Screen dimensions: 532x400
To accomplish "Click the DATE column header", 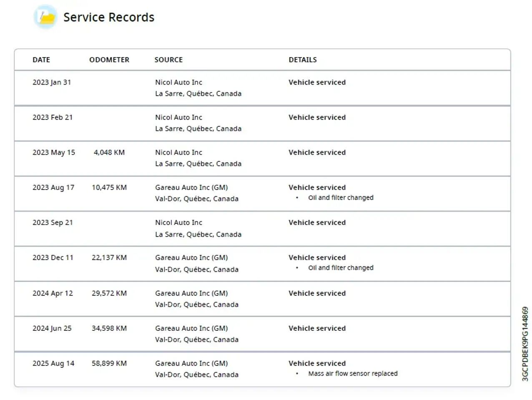I will point(41,60).
